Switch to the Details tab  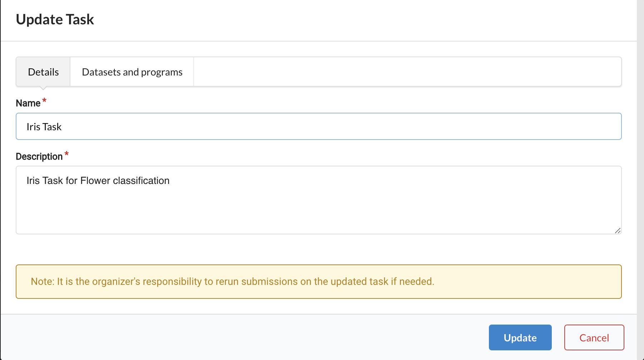[x=43, y=72]
